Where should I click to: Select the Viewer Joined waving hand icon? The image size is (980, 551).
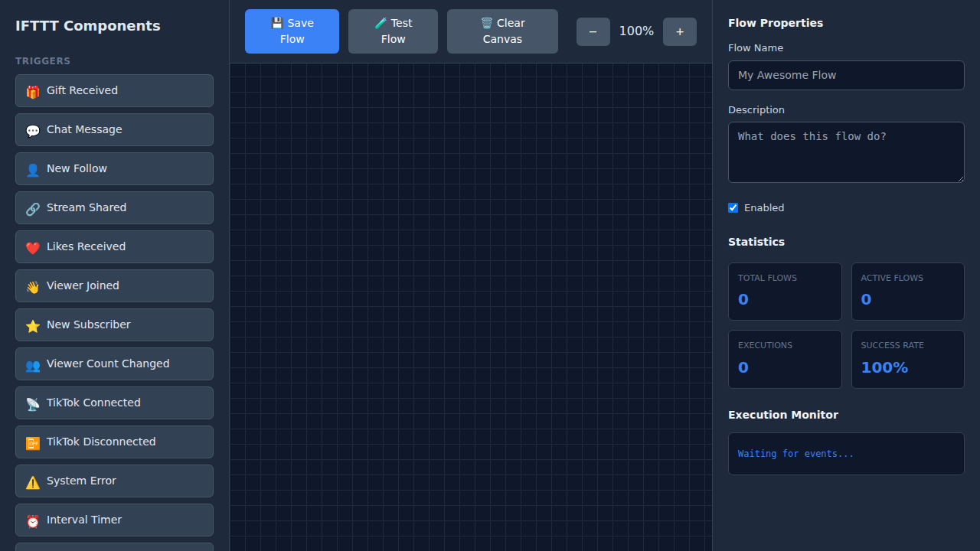click(32, 286)
